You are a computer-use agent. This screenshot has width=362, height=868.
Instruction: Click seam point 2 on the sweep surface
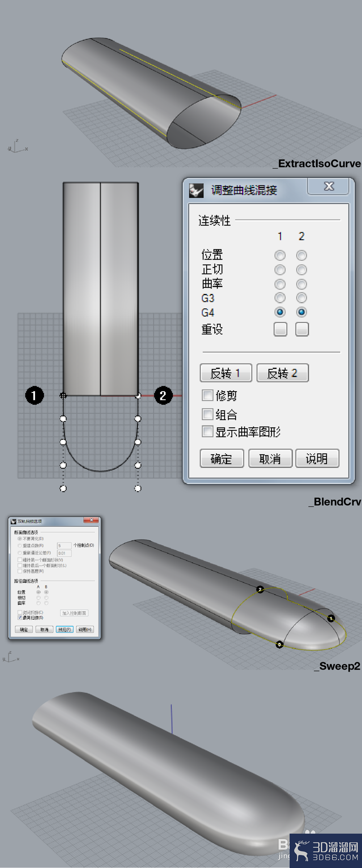pos(260,590)
